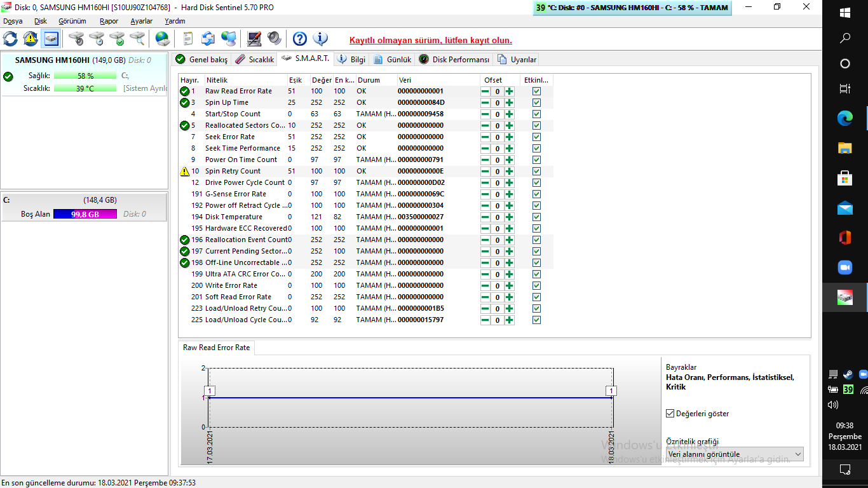This screenshot has height=488, width=868.
Task: Click the green plus for Seek Error Rate offset
Action: 510,137
